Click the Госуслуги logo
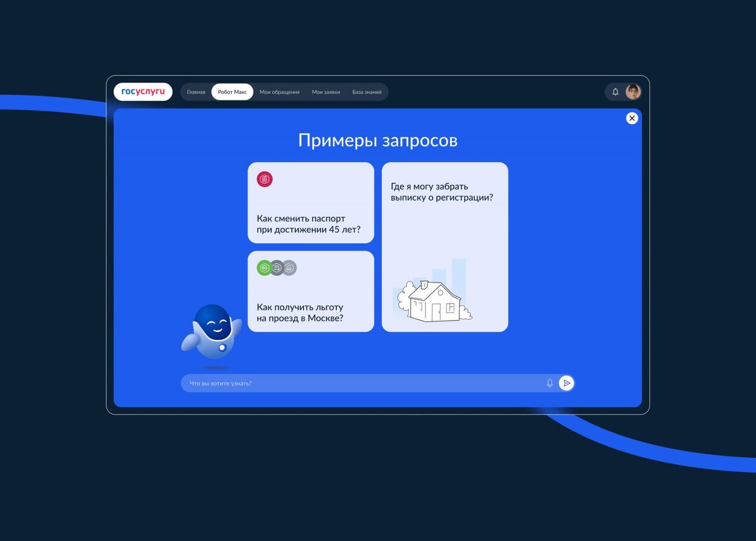 pyautogui.click(x=143, y=91)
